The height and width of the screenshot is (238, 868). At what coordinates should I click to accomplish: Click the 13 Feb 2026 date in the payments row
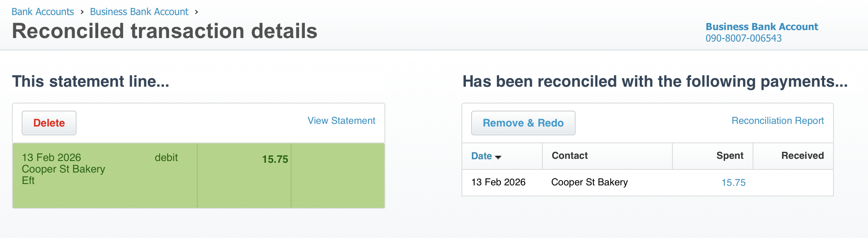[498, 182]
